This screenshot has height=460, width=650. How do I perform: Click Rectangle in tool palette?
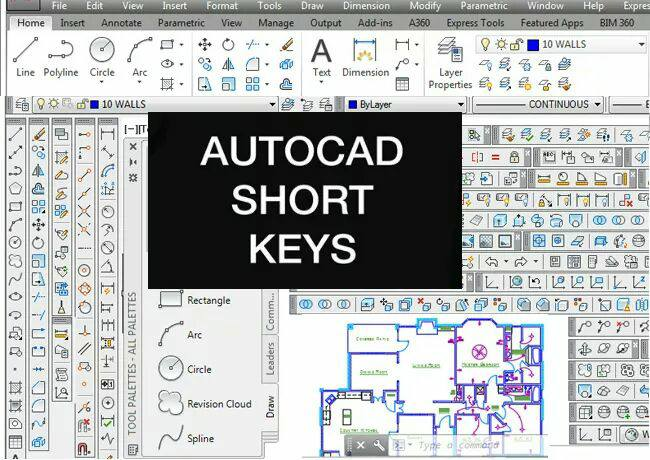point(195,300)
